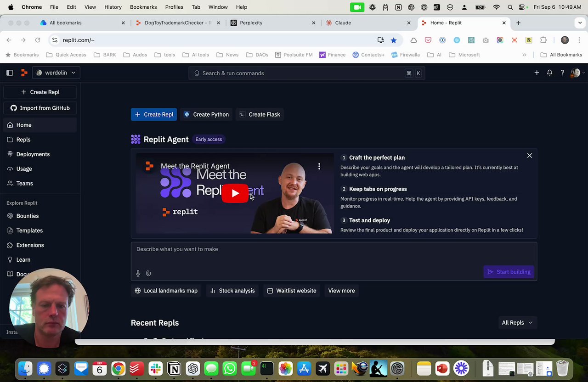
Task: Click the blue Create Repl button
Action: coord(154,114)
